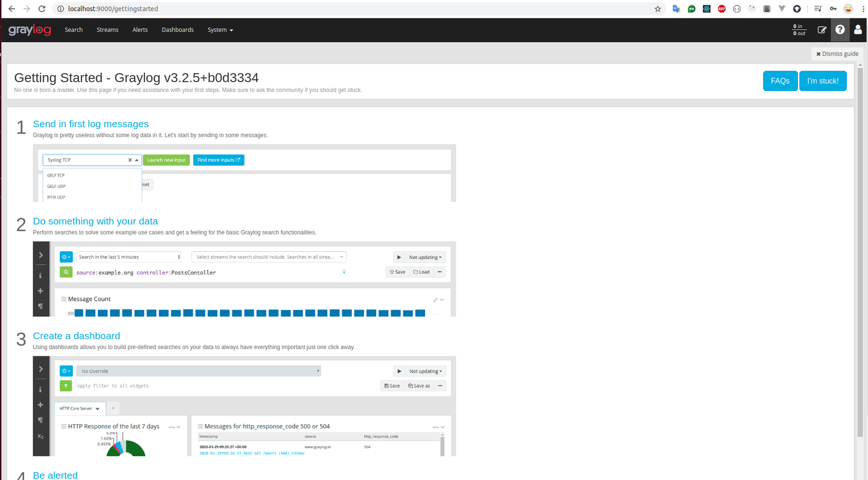Open the Alerts navigation item

pos(140,30)
